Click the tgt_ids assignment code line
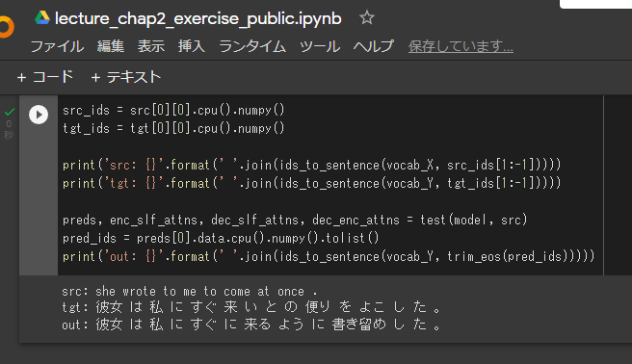Viewport: 632px width, 364px height. tap(173, 128)
